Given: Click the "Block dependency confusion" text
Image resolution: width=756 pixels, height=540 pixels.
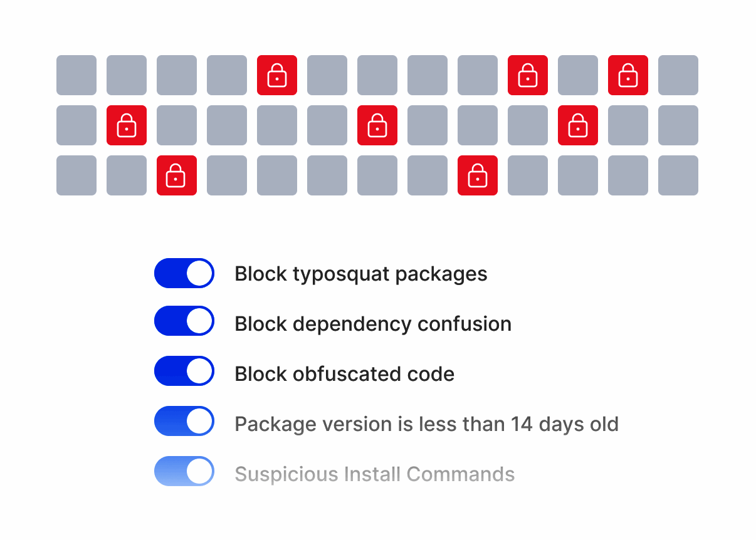Looking at the screenshot, I should [x=372, y=324].
